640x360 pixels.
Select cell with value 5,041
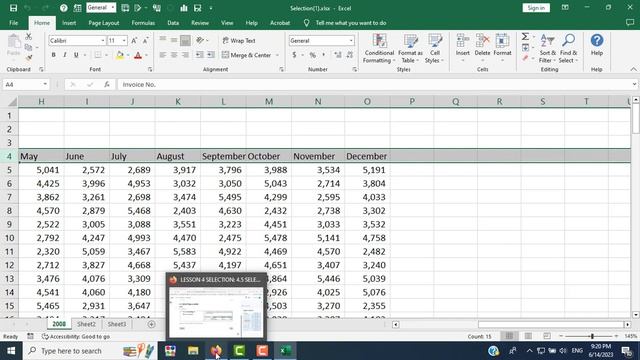click(x=41, y=170)
